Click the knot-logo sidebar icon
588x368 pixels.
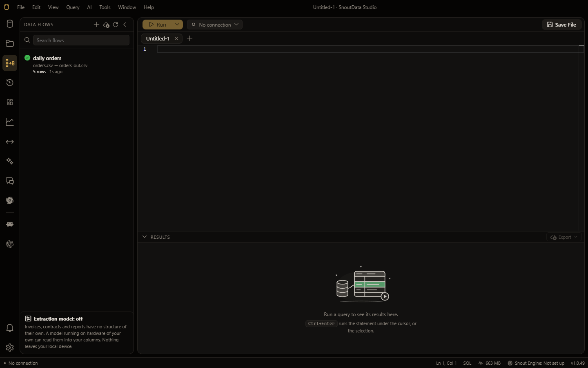(x=10, y=244)
